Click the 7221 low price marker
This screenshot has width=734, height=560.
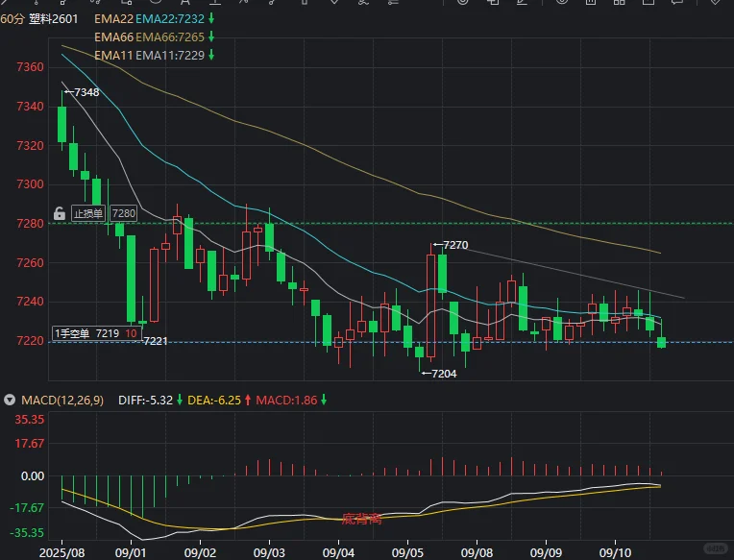(x=156, y=341)
